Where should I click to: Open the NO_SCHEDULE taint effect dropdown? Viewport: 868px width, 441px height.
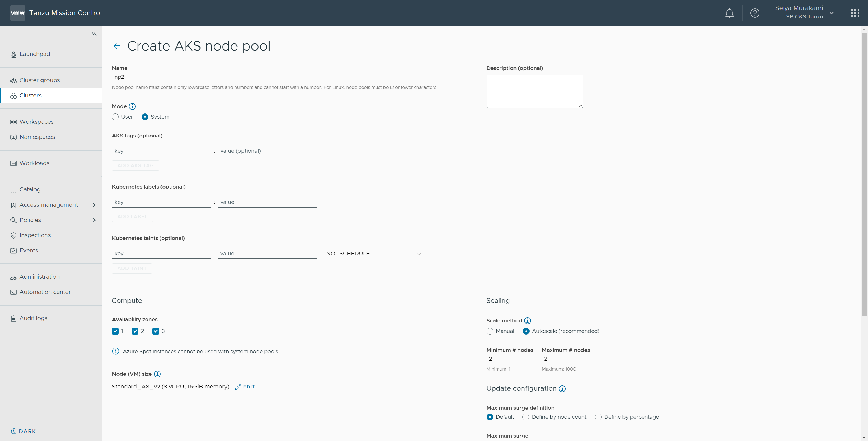(x=373, y=254)
